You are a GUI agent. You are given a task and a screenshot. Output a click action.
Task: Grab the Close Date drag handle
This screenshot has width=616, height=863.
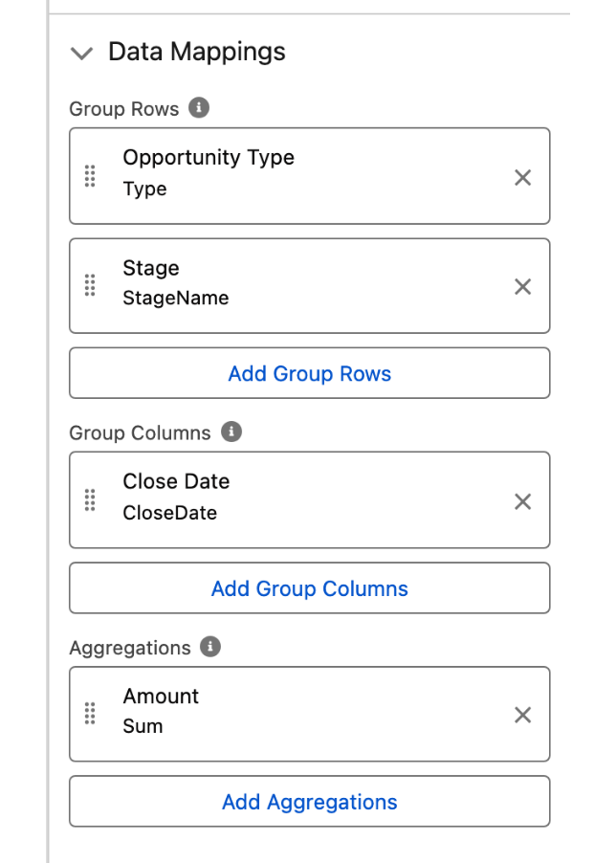tap(90, 499)
